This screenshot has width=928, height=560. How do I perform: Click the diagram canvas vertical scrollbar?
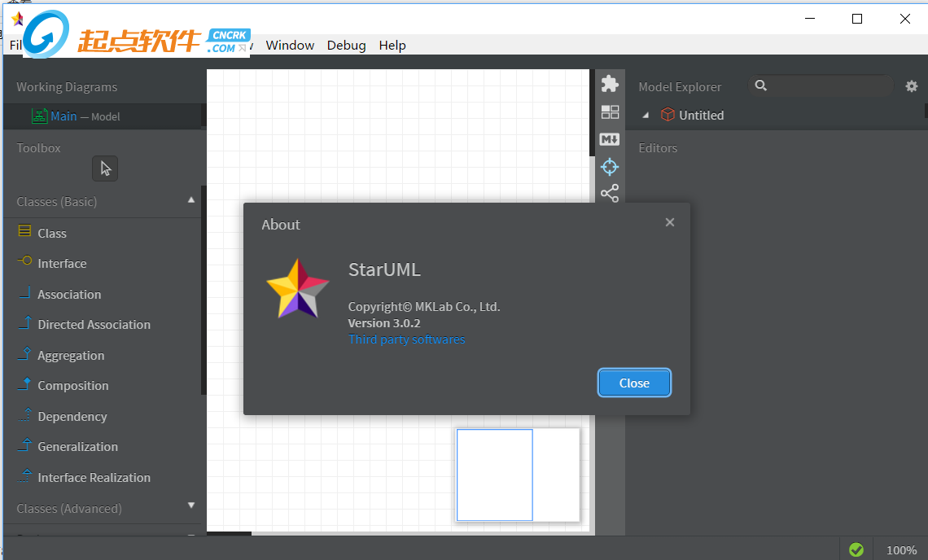click(592, 113)
